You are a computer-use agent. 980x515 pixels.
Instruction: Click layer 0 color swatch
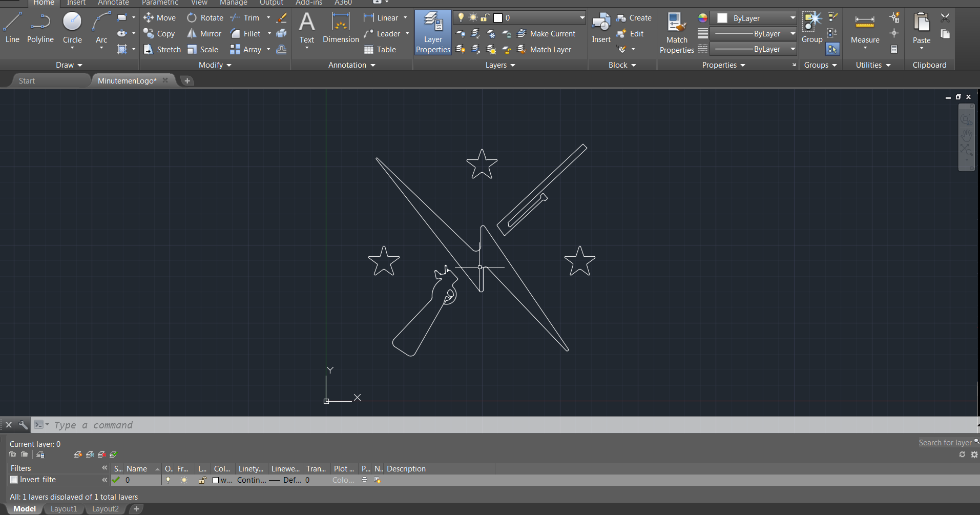pos(216,480)
